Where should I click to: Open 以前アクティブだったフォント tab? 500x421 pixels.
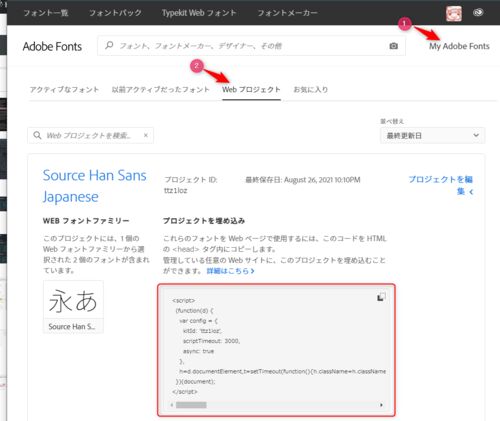tap(161, 90)
